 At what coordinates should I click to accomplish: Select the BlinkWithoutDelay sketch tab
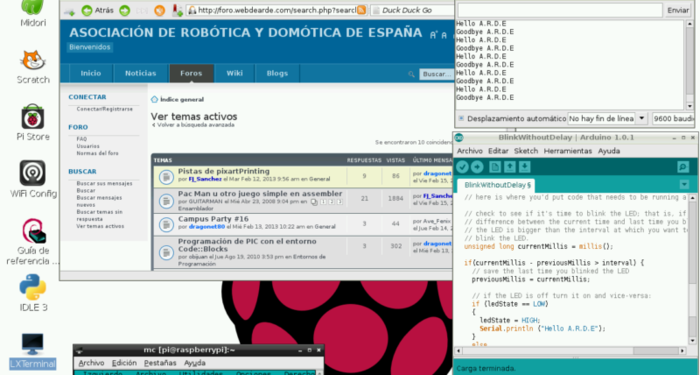[497, 185]
